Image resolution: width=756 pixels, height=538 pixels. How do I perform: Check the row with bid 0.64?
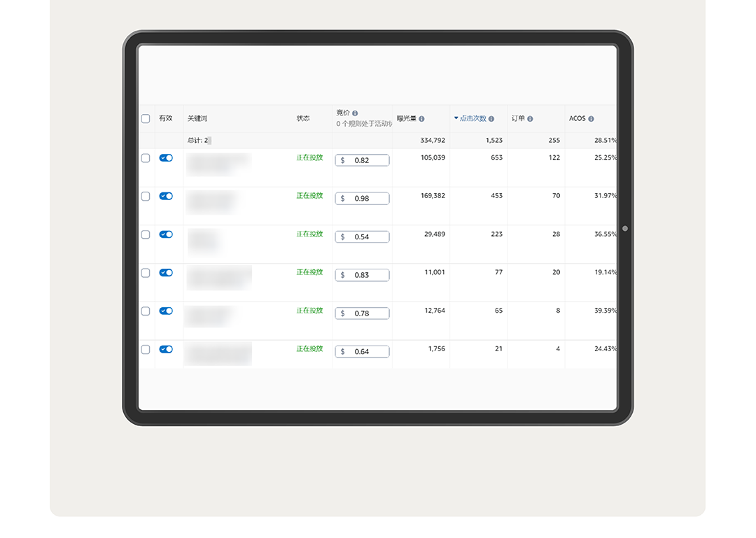tap(146, 350)
